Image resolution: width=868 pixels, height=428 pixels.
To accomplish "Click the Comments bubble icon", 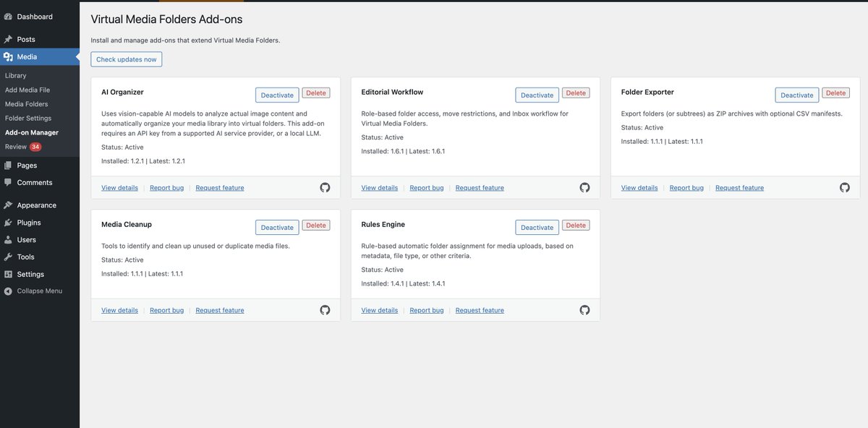I will (x=8, y=183).
